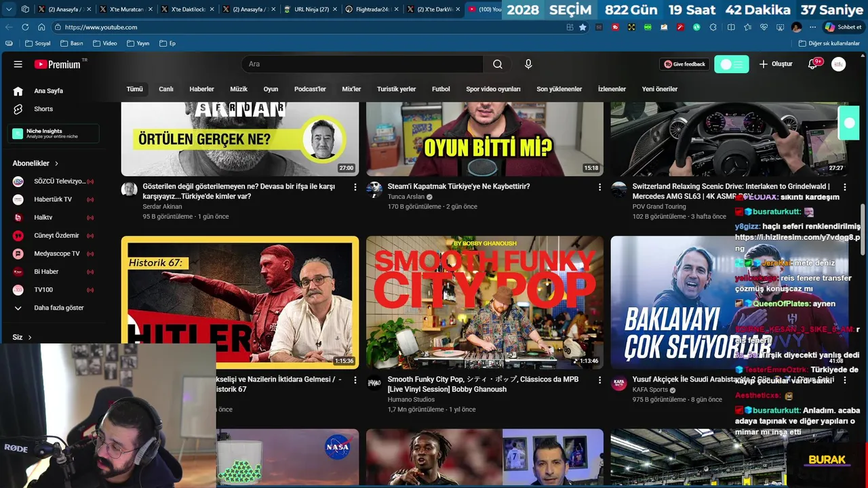Select the Mix'ler filter chip
The height and width of the screenshot is (488, 868).
coord(351,89)
